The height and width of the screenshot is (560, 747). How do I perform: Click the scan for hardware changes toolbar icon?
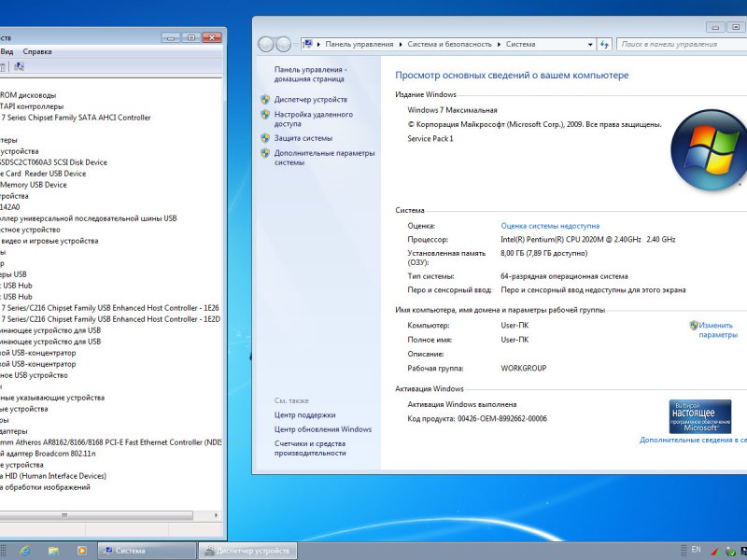click(x=19, y=66)
